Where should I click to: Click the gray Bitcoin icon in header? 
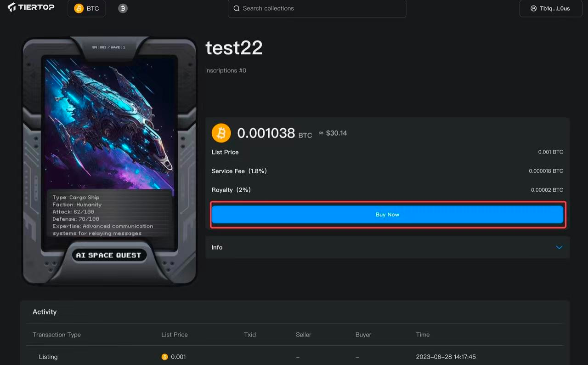[123, 8]
